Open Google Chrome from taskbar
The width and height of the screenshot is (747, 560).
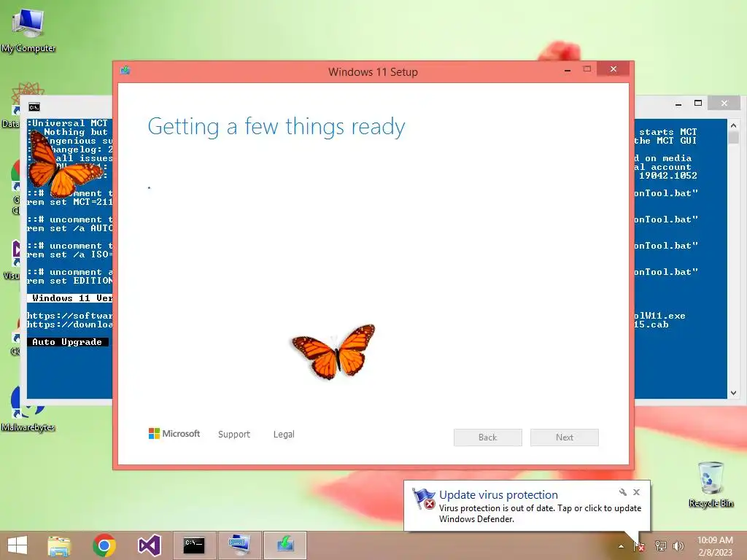click(x=104, y=545)
